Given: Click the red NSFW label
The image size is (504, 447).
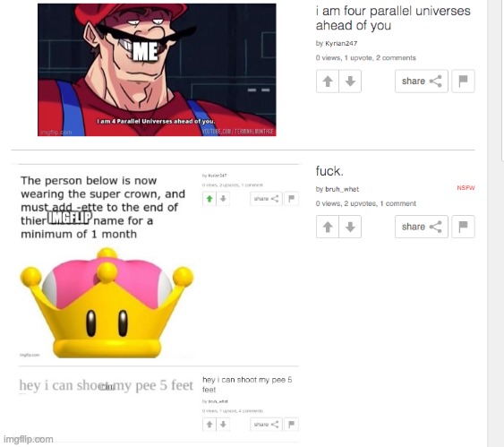Looking at the screenshot, I should 466,188.
